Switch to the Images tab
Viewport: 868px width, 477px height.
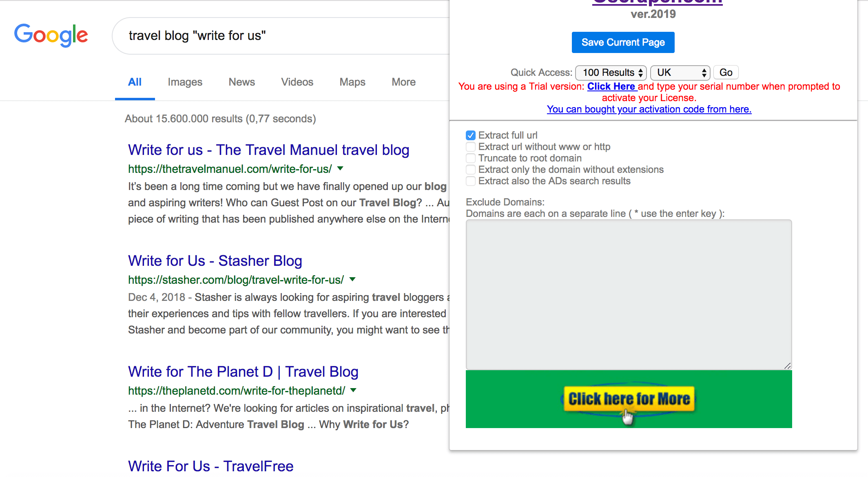click(x=185, y=82)
